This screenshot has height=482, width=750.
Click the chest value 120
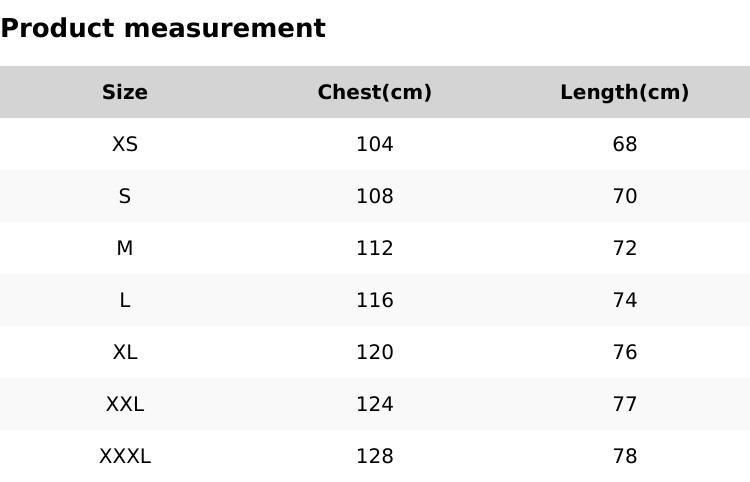point(375,353)
